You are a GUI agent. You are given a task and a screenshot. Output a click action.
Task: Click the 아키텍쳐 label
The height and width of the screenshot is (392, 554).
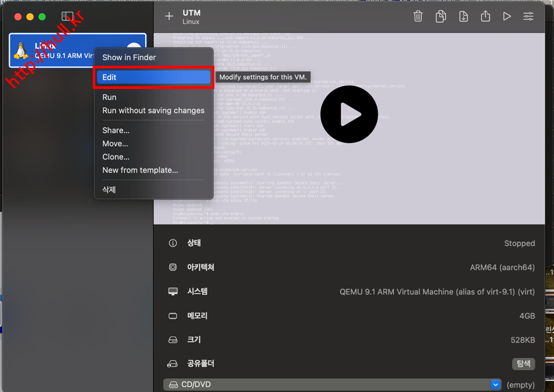pyautogui.click(x=201, y=267)
